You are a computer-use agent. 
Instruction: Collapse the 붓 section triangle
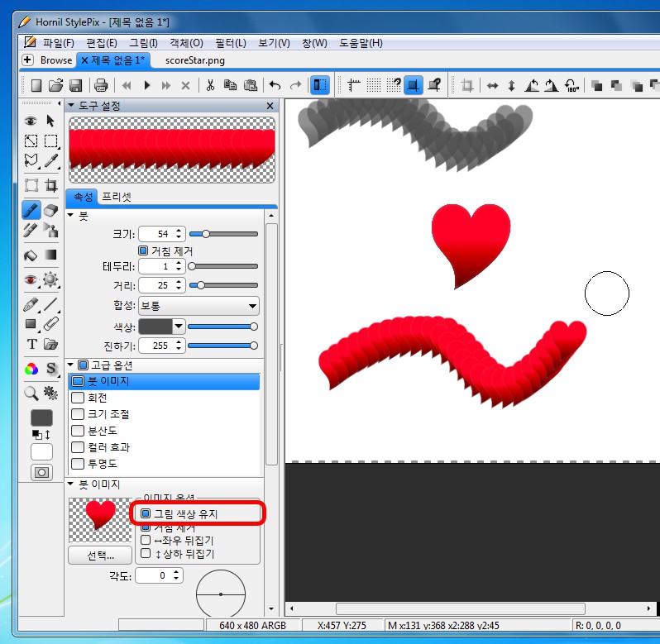coord(71,216)
